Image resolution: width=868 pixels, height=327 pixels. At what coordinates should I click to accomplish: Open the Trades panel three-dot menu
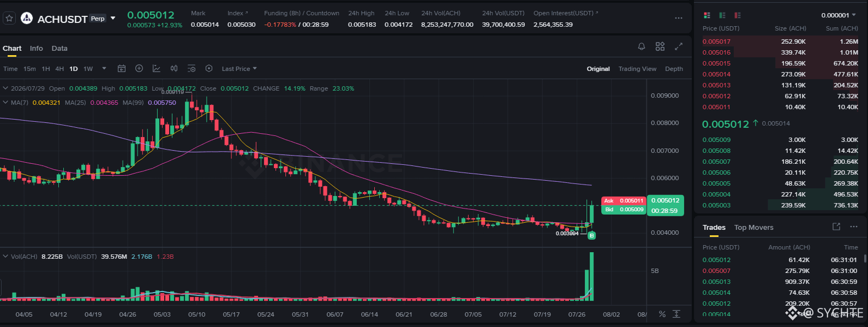pos(854,227)
